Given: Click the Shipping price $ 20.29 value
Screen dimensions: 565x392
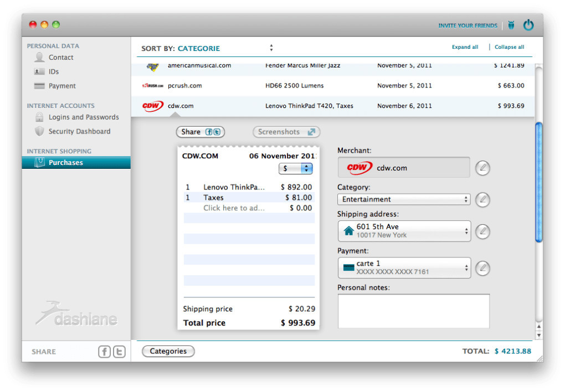Looking at the screenshot, I should point(301,309).
